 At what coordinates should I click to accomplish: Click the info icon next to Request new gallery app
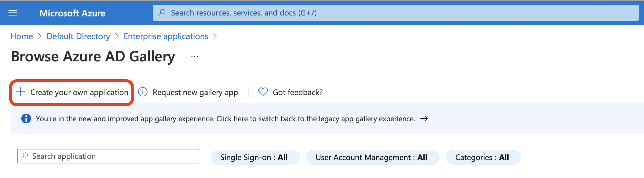point(143,92)
